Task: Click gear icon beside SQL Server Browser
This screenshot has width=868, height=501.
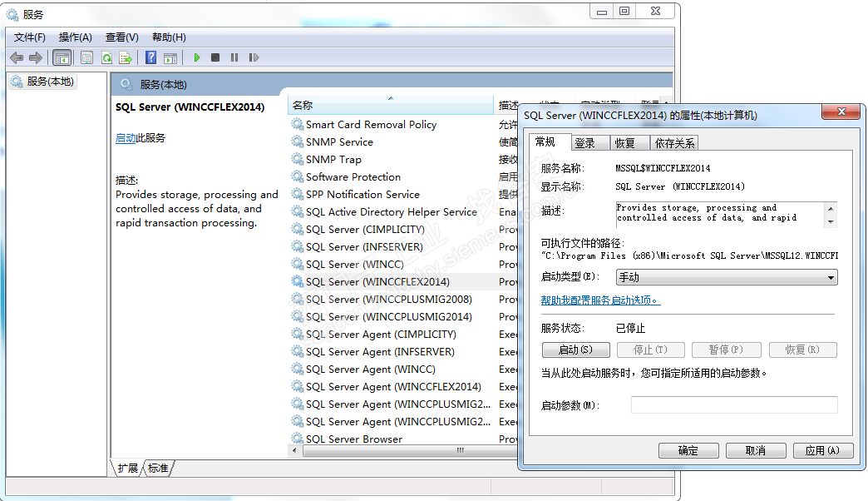Action: 298,439
